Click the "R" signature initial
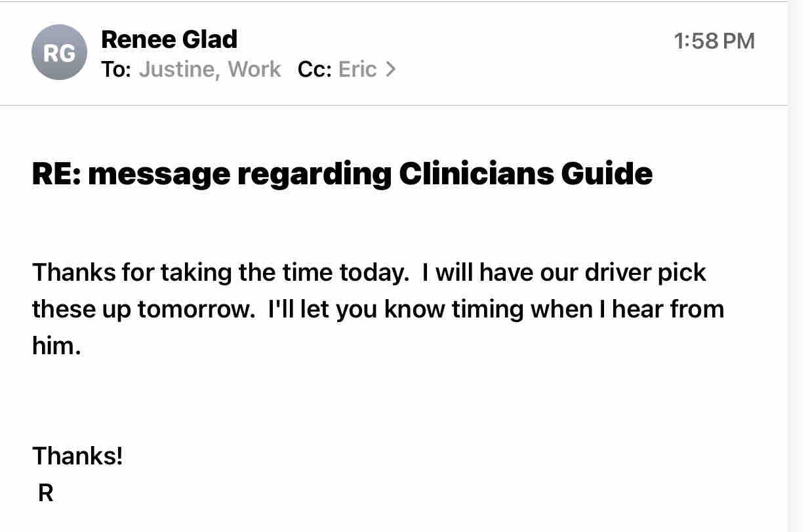The width and height of the screenshot is (810, 532). [45, 493]
